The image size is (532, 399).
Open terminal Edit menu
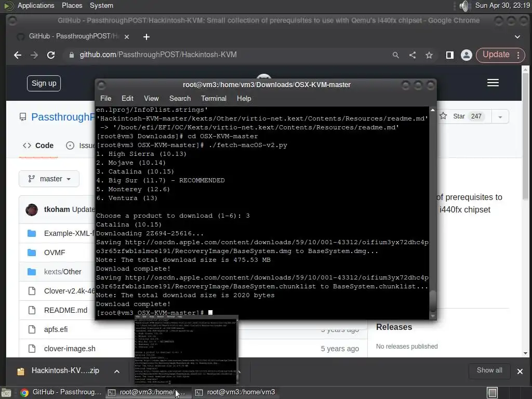[x=127, y=98]
